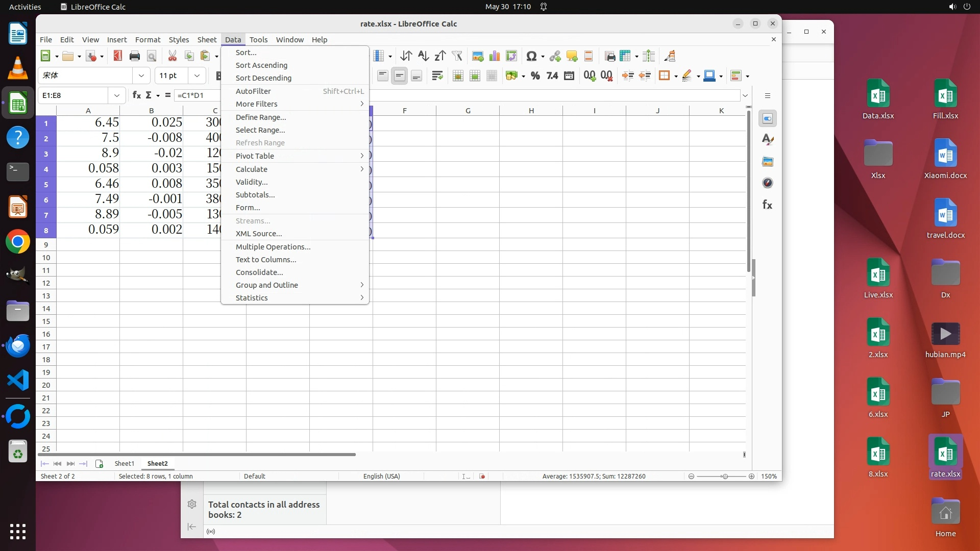The width and height of the screenshot is (980, 551).
Task: Toggle Center Vertically alignment button
Action: [x=400, y=76]
